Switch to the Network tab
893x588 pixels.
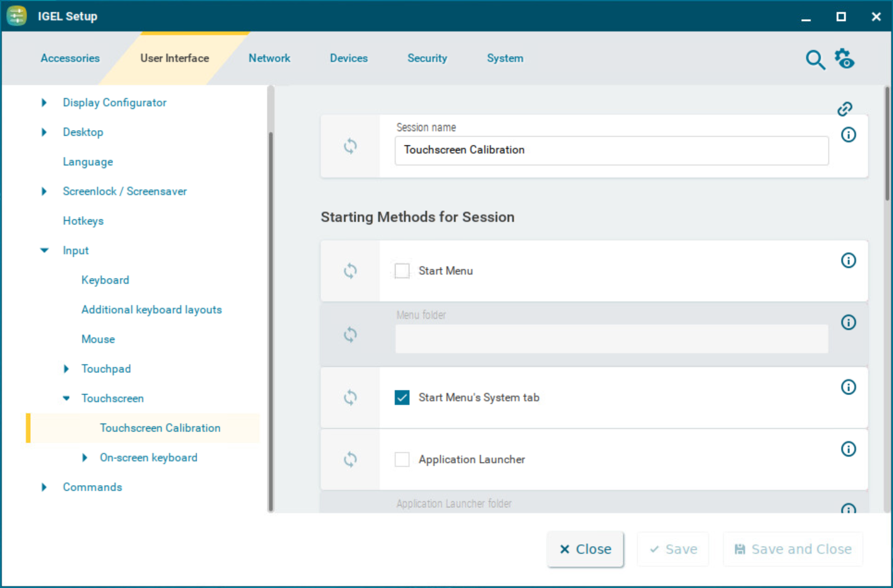pos(269,59)
